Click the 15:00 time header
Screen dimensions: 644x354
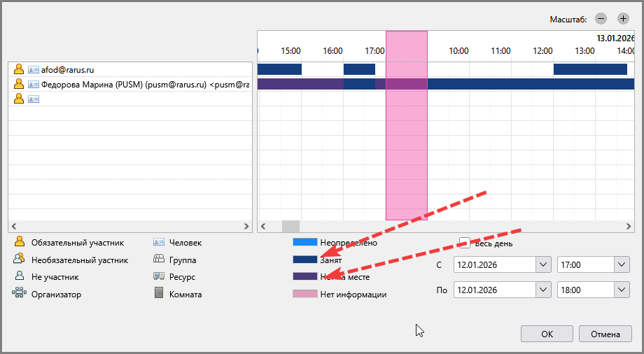click(290, 51)
